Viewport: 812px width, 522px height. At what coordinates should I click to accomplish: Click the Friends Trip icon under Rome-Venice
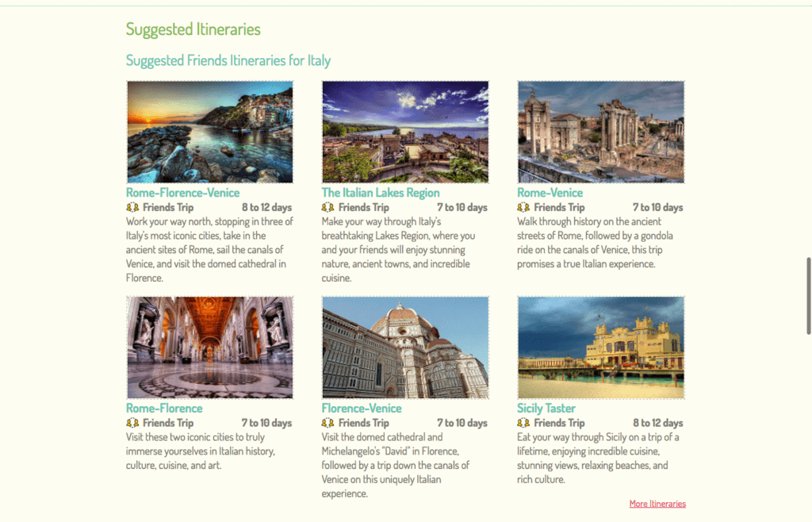coord(523,208)
